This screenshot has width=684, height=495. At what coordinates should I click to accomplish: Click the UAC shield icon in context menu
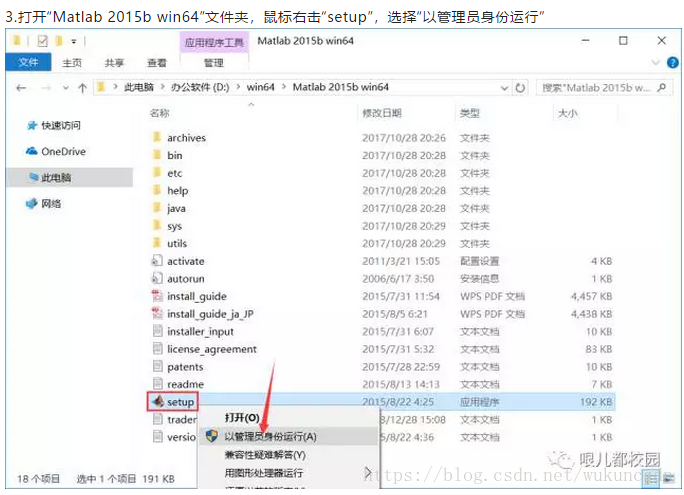[x=212, y=436]
